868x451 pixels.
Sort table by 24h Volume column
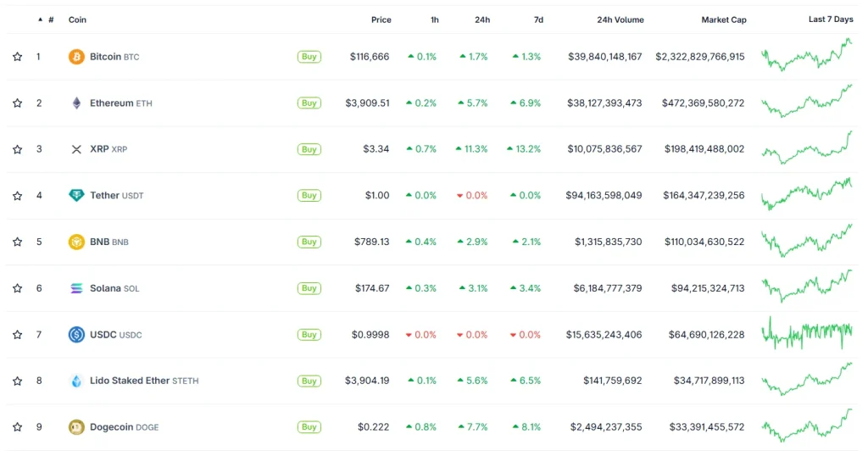point(620,19)
